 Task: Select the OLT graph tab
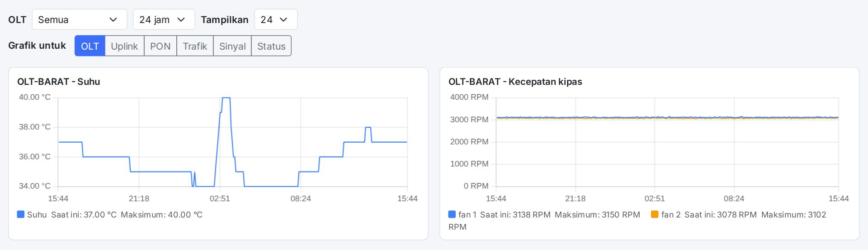pyautogui.click(x=90, y=46)
